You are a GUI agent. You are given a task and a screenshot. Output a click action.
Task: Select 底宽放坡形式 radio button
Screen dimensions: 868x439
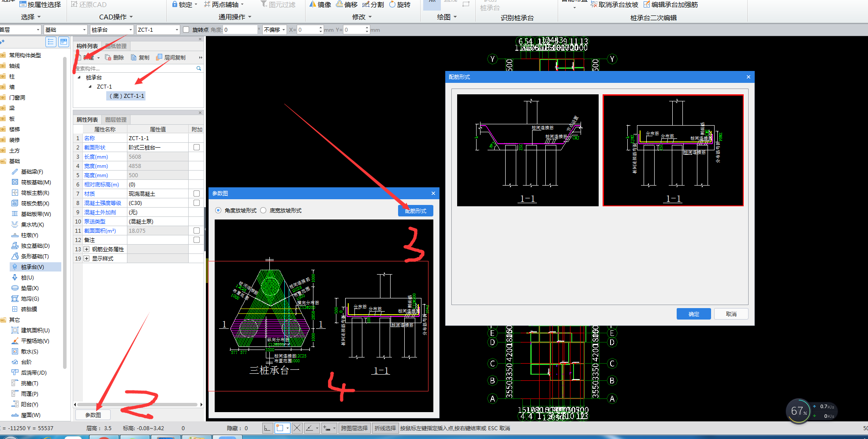click(x=263, y=211)
